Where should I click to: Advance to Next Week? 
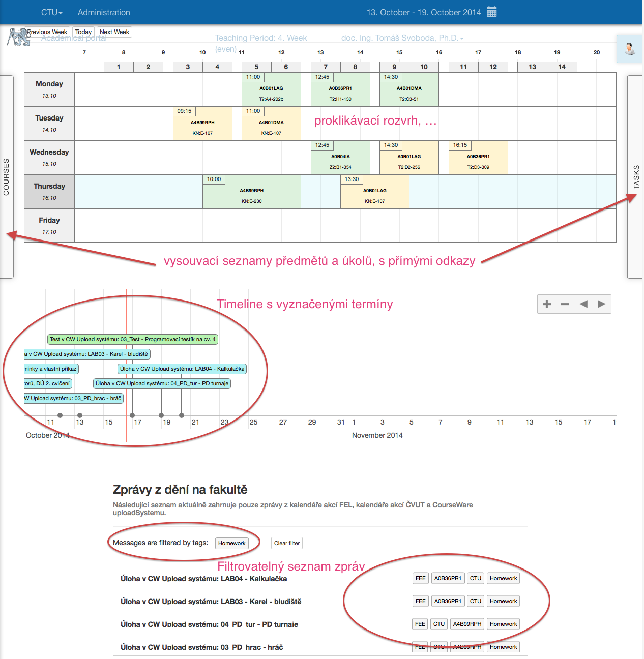[114, 32]
